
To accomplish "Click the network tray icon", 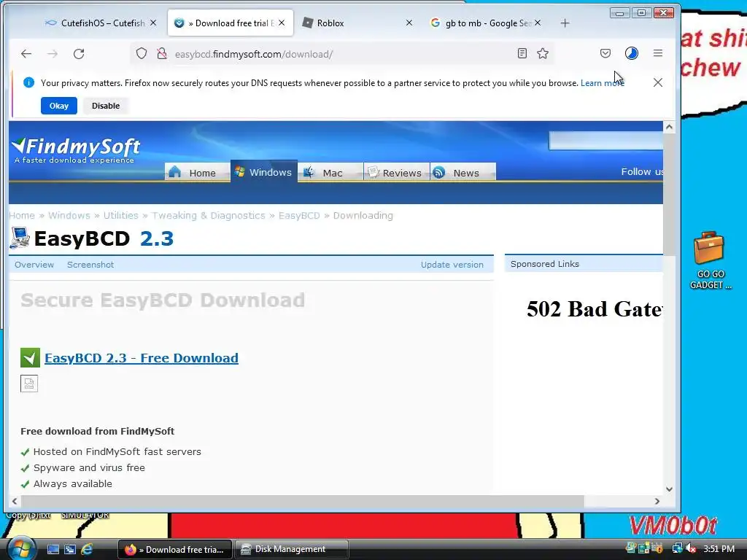I will 678,548.
